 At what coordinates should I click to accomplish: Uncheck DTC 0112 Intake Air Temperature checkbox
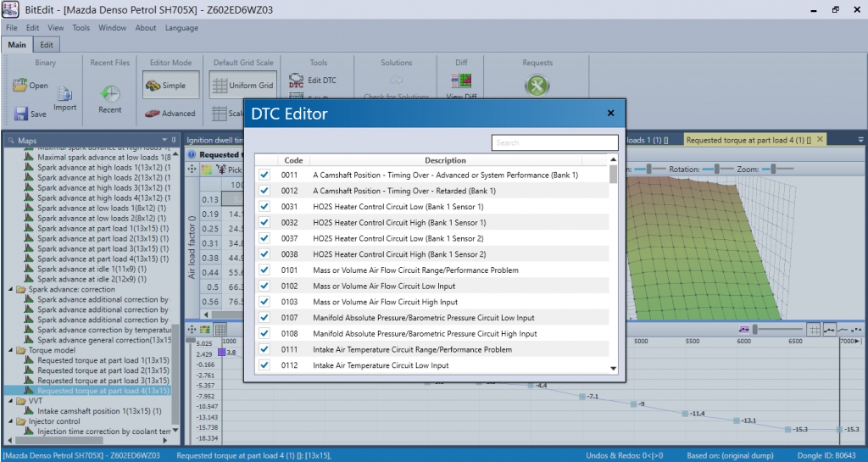pyautogui.click(x=264, y=365)
